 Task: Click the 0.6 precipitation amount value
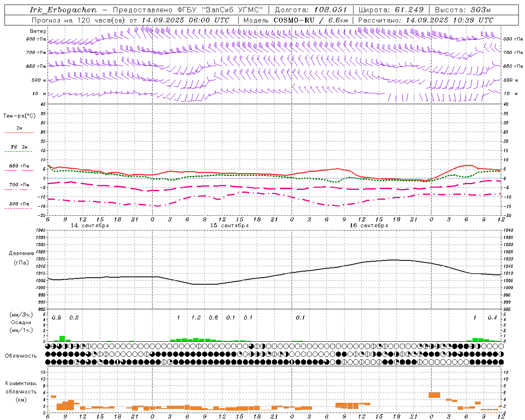(x=213, y=317)
